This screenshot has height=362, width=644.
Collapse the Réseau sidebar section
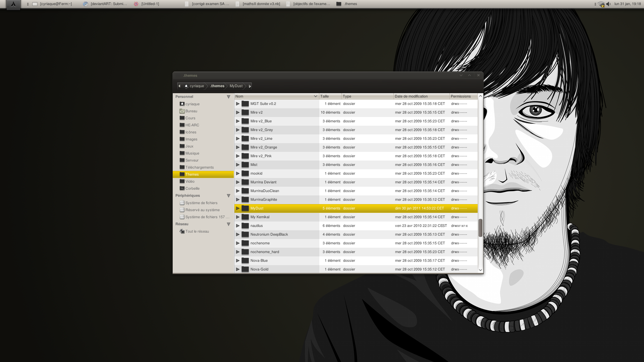(x=228, y=224)
